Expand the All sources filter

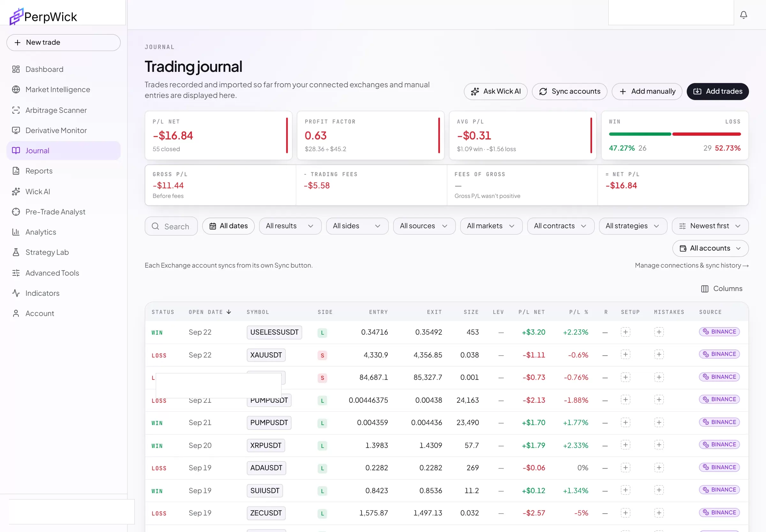[424, 226]
